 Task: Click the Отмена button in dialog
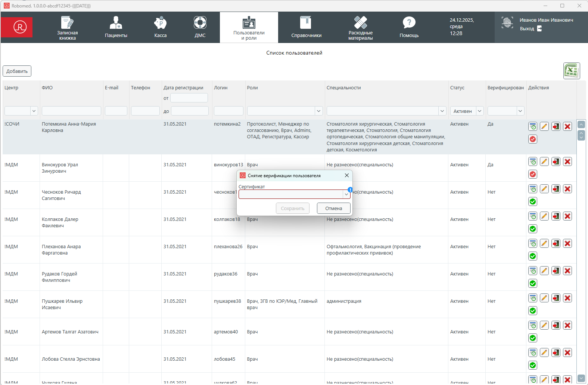[x=333, y=208]
